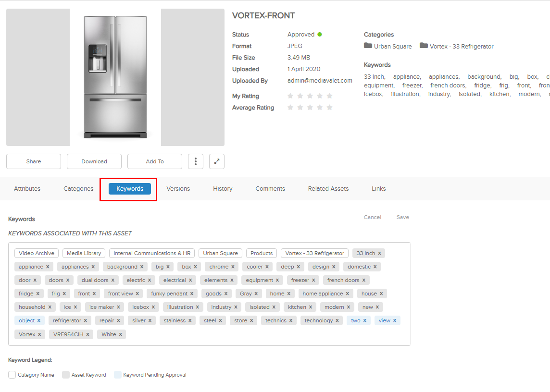Set My Rating to three stars
Screen dimensions: 550x392
310,96
